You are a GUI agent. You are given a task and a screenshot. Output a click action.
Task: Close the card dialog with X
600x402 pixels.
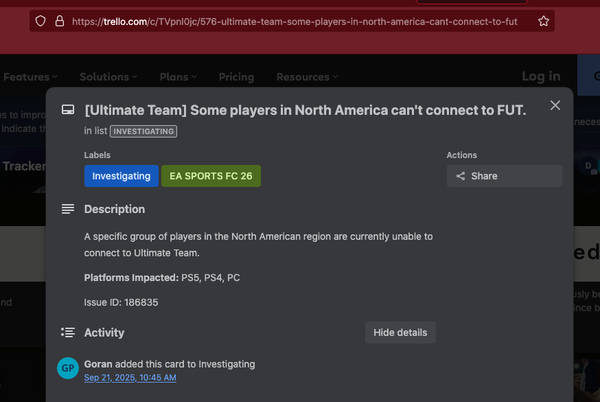click(555, 106)
